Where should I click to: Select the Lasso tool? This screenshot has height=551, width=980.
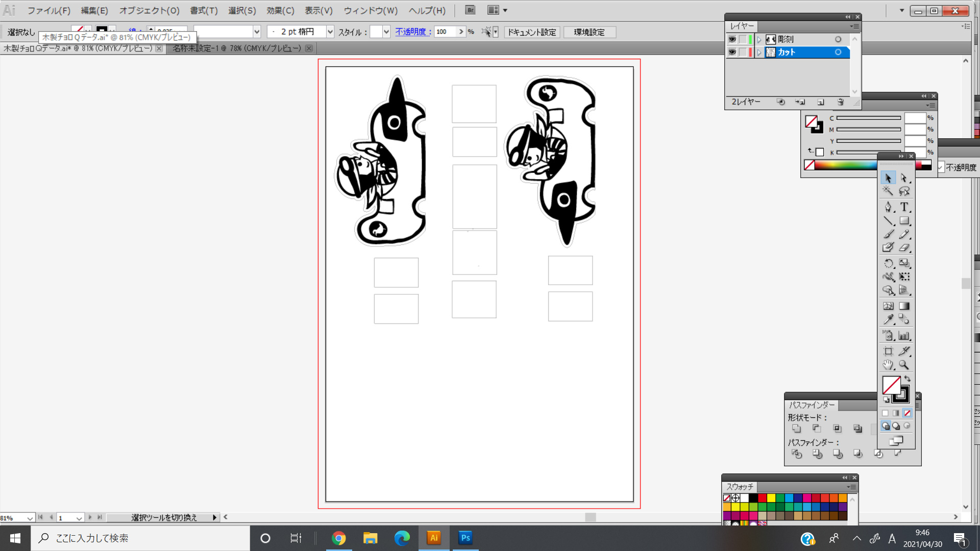click(x=904, y=191)
